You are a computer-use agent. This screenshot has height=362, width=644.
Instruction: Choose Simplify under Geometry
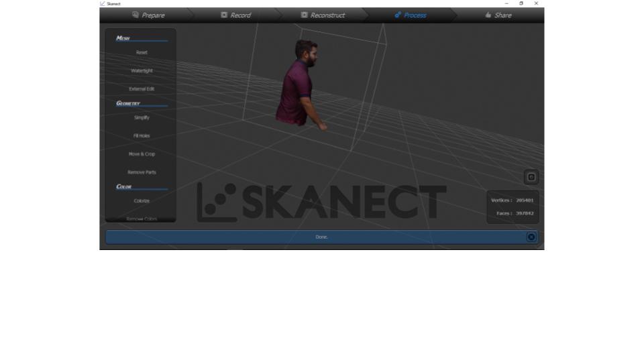(x=142, y=117)
